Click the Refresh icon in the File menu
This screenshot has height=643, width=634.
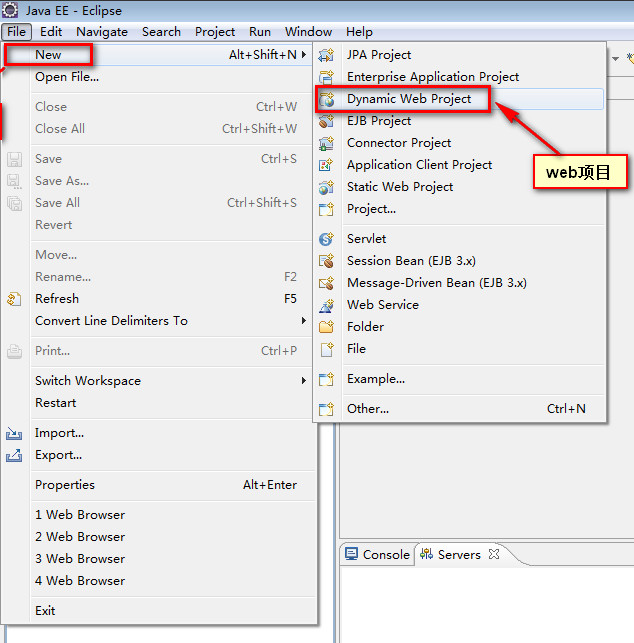tap(14, 299)
